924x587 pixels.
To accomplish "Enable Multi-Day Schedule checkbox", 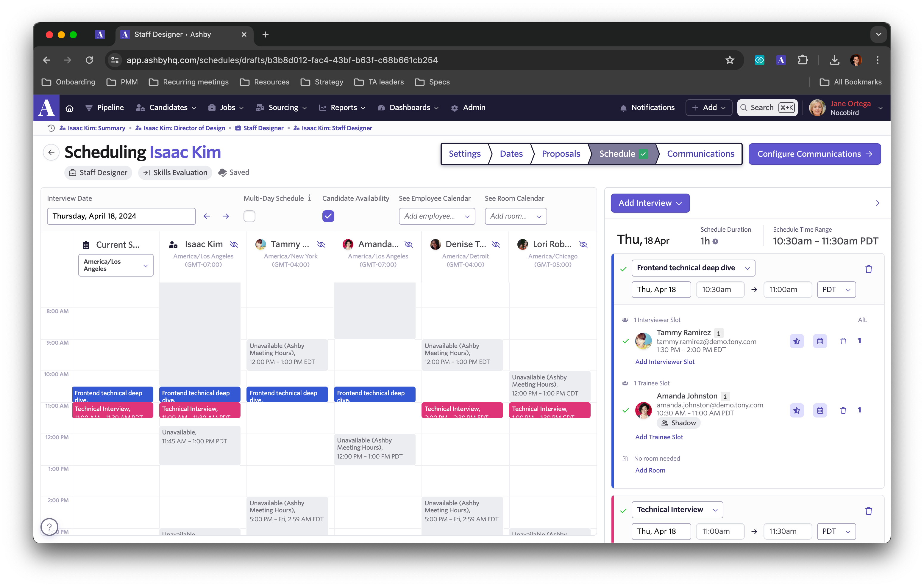I will [249, 216].
